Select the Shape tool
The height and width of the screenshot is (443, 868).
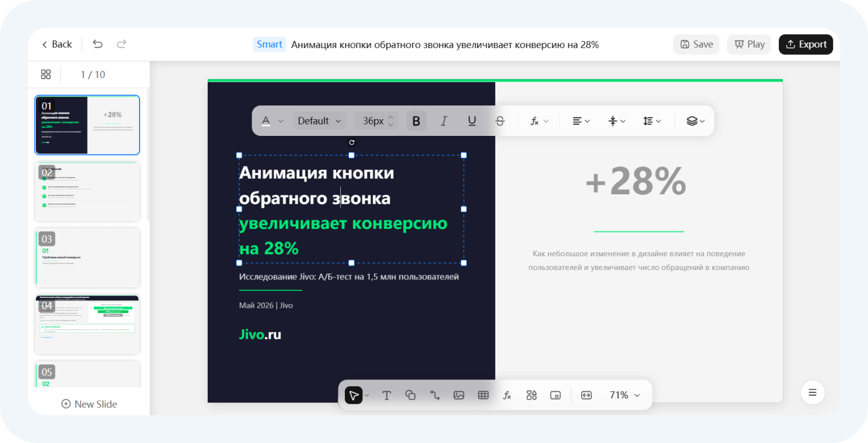point(410,395)
